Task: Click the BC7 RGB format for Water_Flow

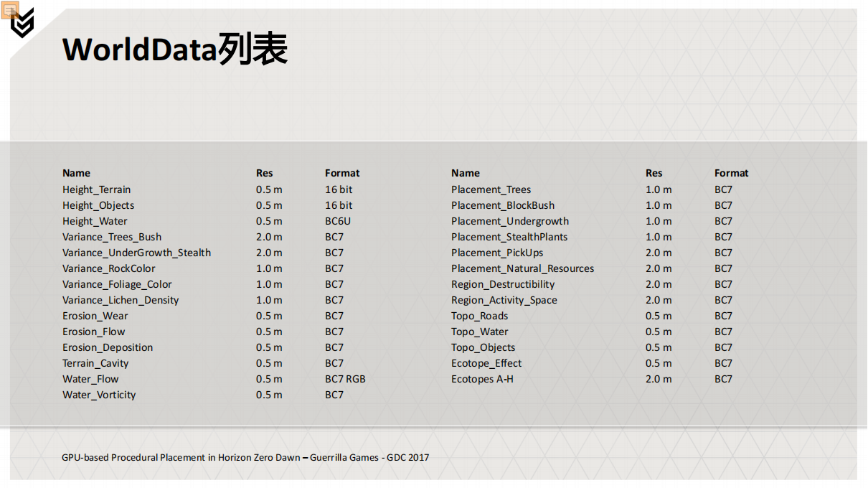Action: (345, 379)
